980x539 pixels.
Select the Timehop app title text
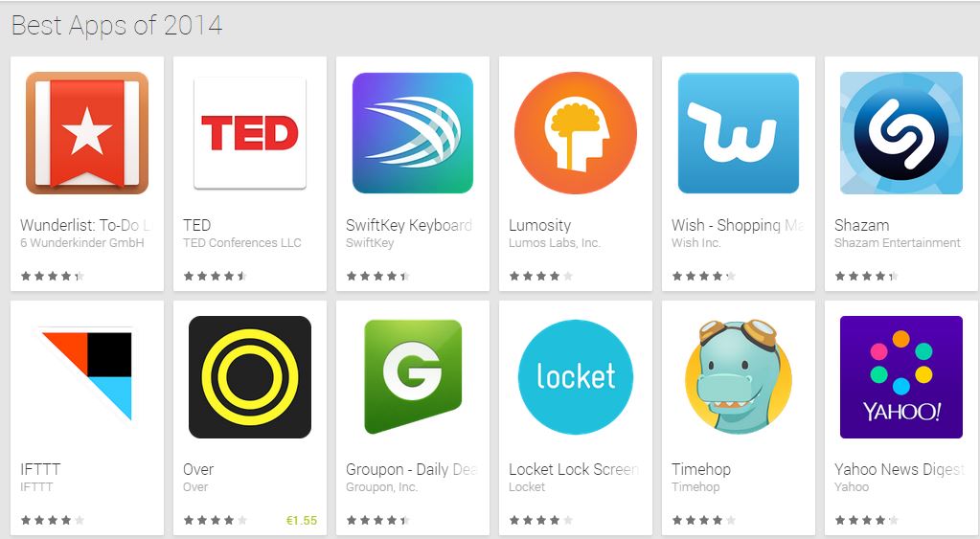click(x=701, y=469)
